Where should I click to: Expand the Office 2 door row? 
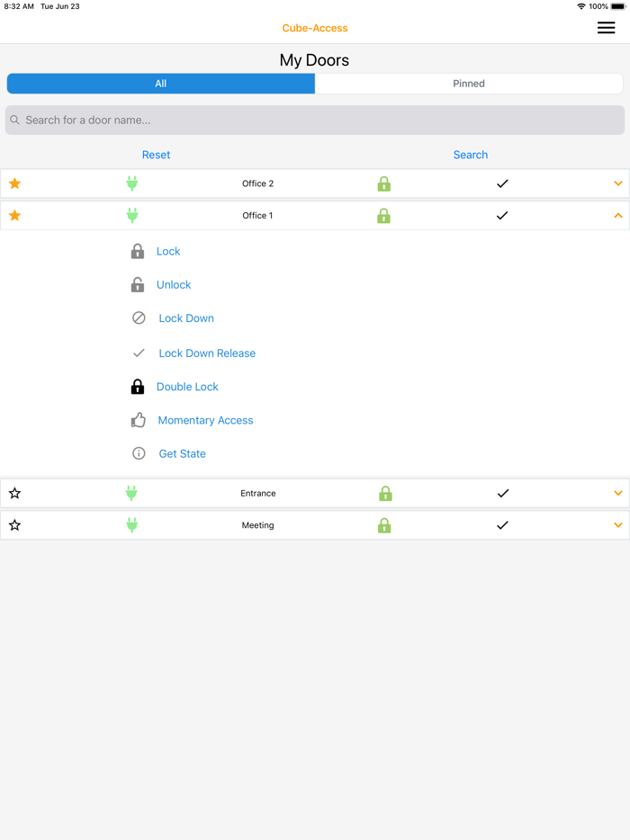pos(617,183)
